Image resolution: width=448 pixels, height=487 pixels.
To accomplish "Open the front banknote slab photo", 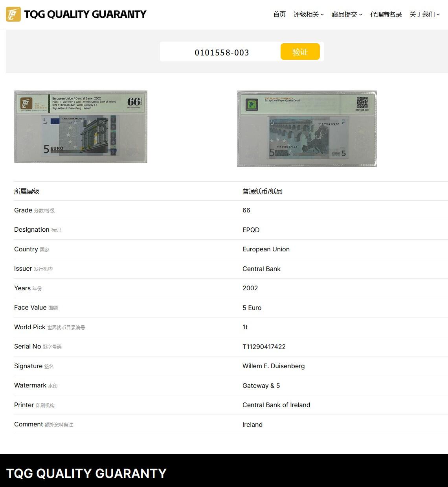I will [x=81, y=127].
